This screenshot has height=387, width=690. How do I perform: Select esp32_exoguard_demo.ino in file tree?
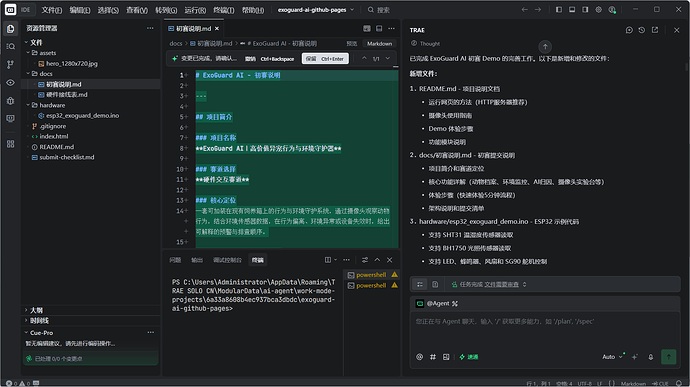click(82, 115)
